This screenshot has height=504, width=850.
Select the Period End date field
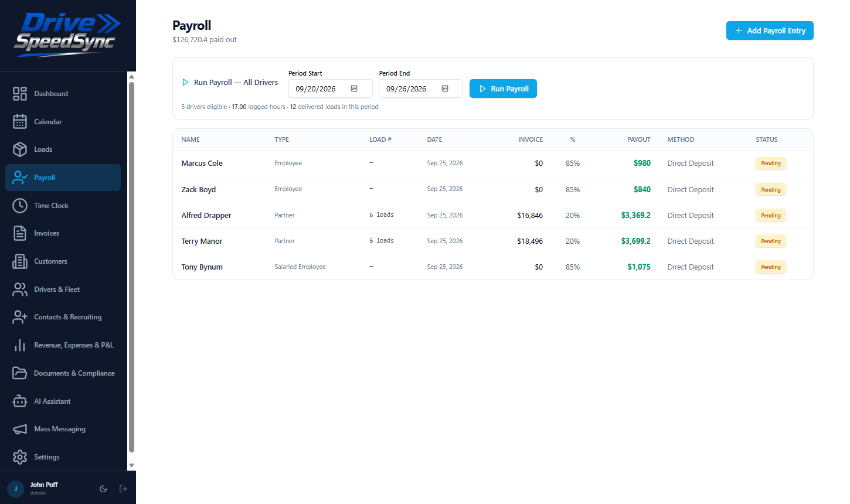click(421, 88)
